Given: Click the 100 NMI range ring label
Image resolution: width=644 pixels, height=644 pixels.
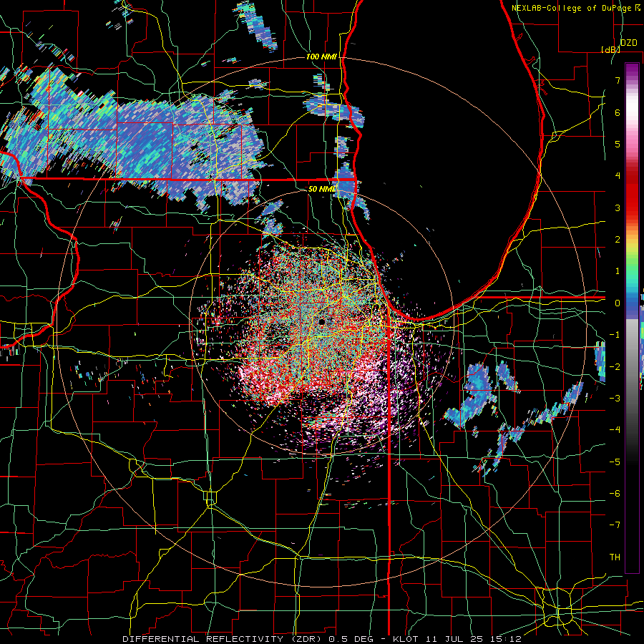Looking at the screenshot, I should (321, 57).
